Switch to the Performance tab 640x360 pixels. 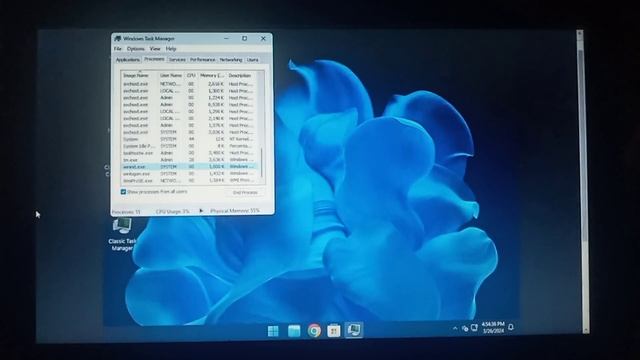coord(202,60)
